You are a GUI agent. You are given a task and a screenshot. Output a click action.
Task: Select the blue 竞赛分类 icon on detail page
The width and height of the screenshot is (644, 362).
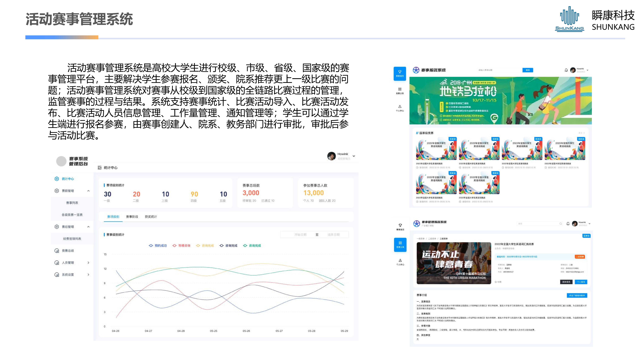[400, 243]
